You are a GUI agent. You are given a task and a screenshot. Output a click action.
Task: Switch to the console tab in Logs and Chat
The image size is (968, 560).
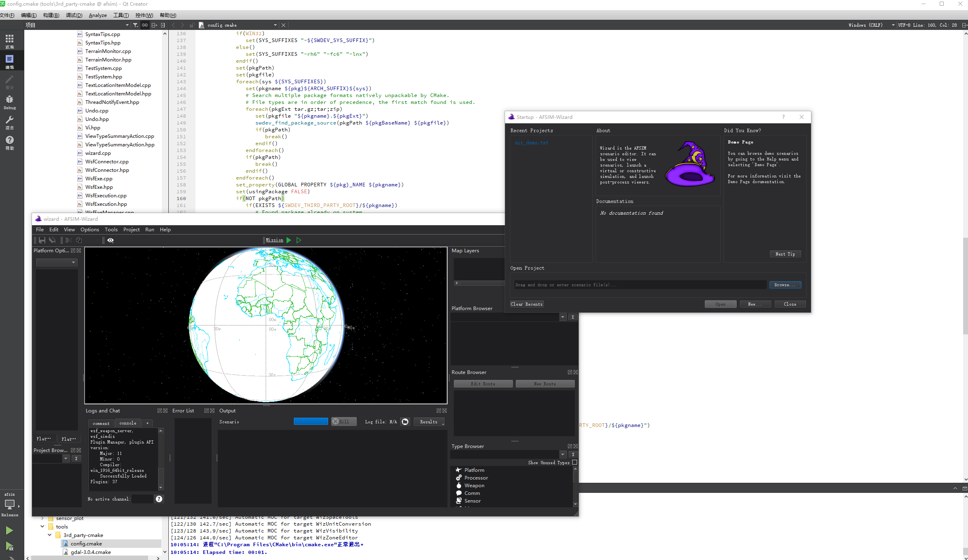coord(127,423)
